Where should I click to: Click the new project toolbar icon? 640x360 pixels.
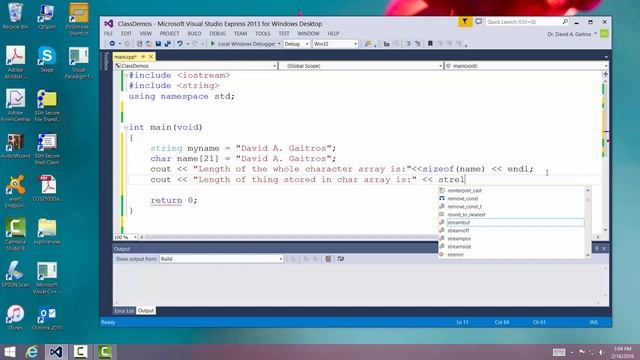(139, 44)
